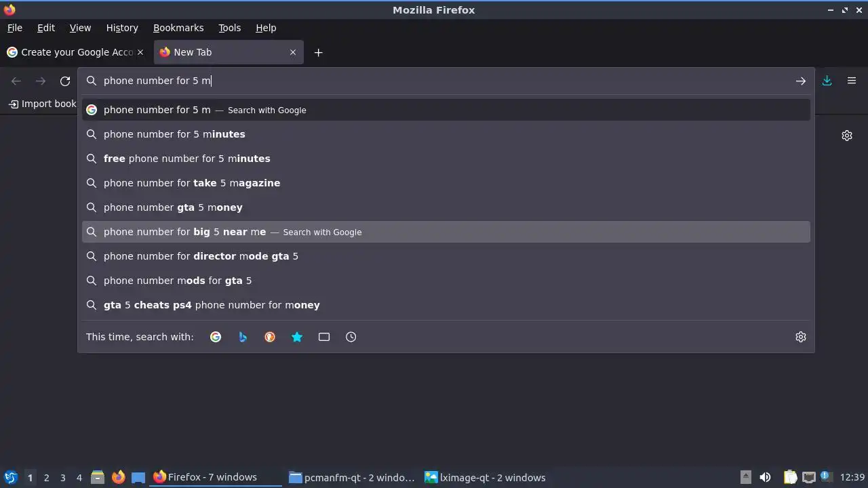
Task: Switch to virtual desktop 2
Action: pyautogui.click(x=46, y=478)
